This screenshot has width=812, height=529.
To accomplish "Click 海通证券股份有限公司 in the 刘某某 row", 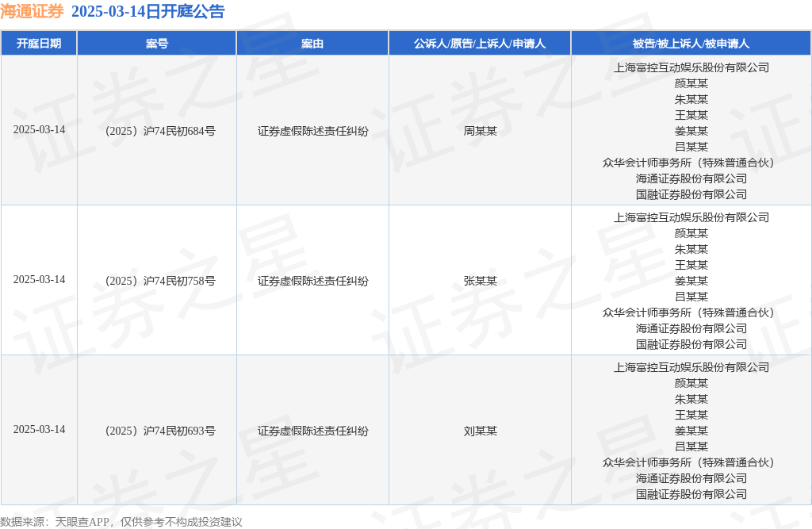I will pyautogui.click(x=691, y=478).
